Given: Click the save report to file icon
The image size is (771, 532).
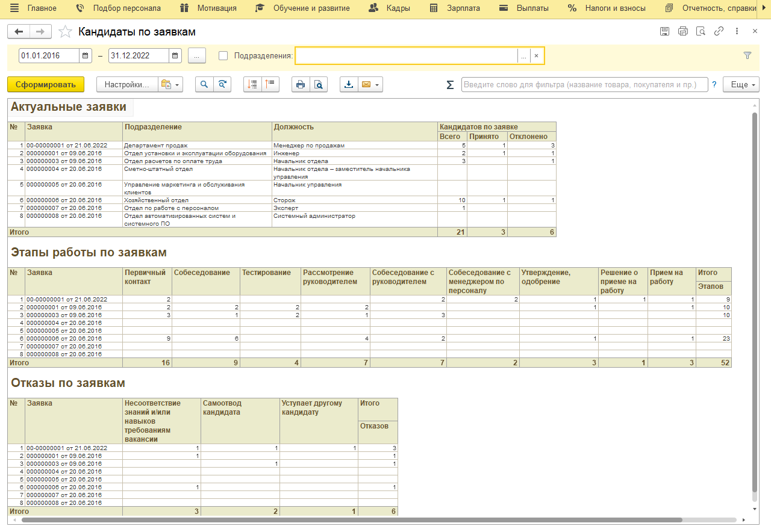Looking at the screenshot, I should coord(348,85).
